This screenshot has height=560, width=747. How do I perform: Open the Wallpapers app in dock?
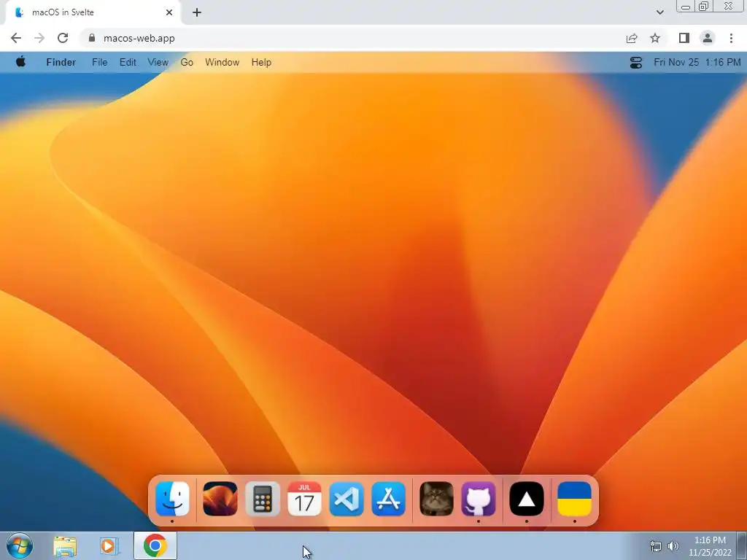click(220, 499)
